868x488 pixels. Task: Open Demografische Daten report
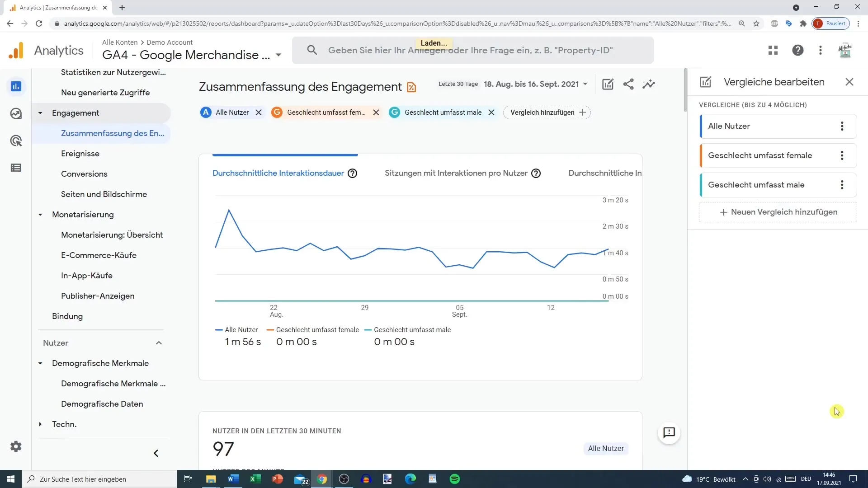102,404
